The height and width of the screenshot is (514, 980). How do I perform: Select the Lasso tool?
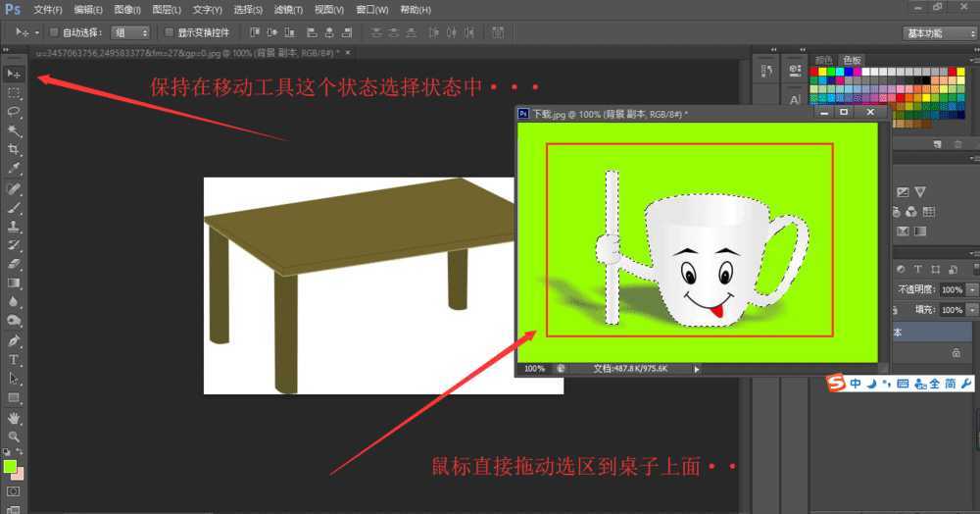[x=14, y=111]
